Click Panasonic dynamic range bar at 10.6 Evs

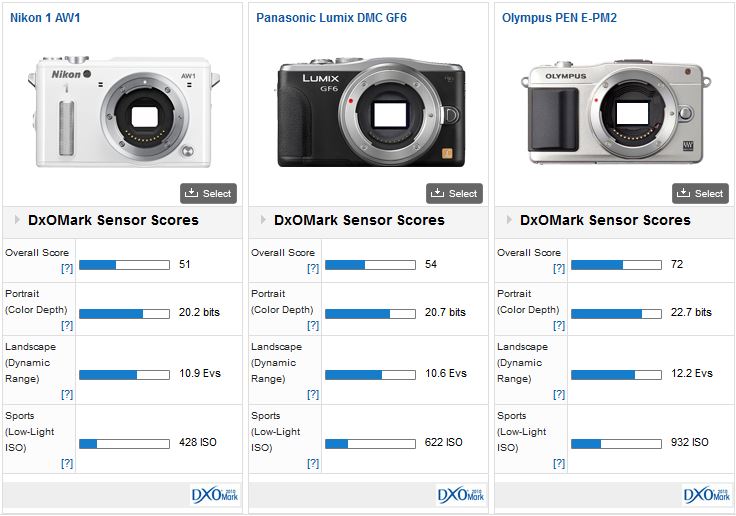tap(370, 375)
